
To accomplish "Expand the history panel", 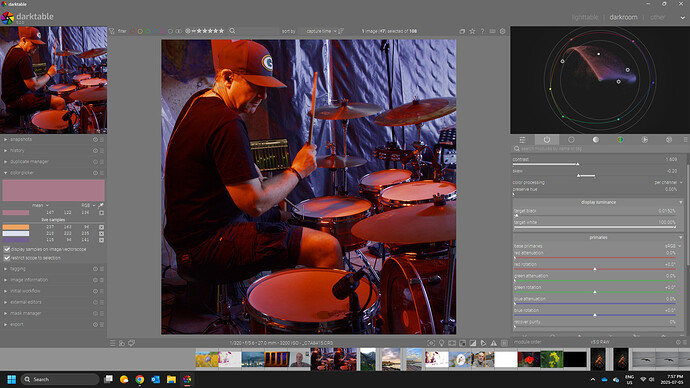I will click(18, 150).
